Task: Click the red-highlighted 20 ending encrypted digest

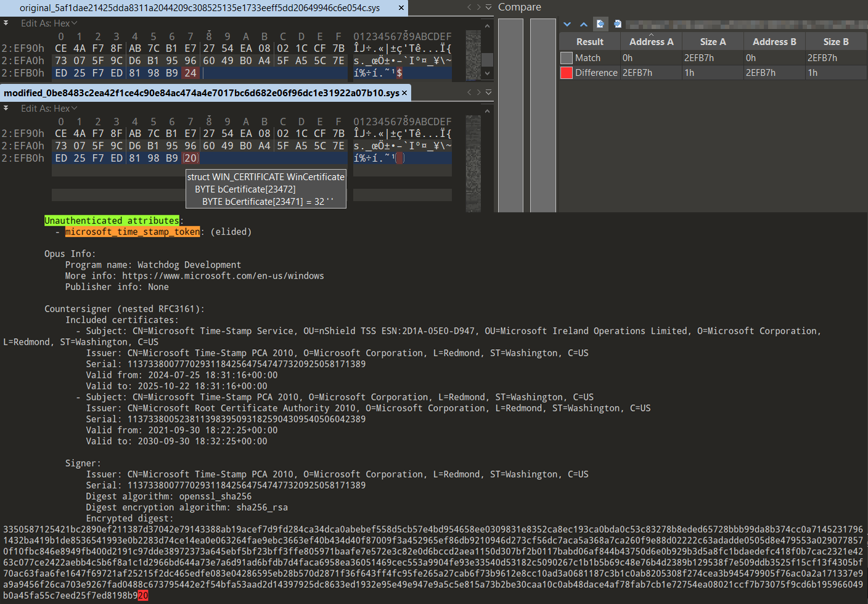Action: (x=143, y=595)
